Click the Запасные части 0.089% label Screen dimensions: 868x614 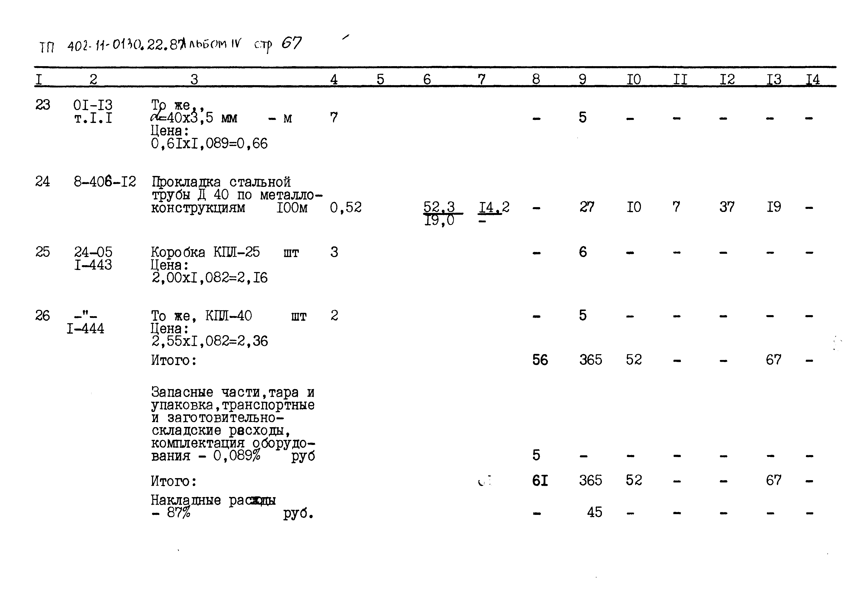[x=206, y=425]
